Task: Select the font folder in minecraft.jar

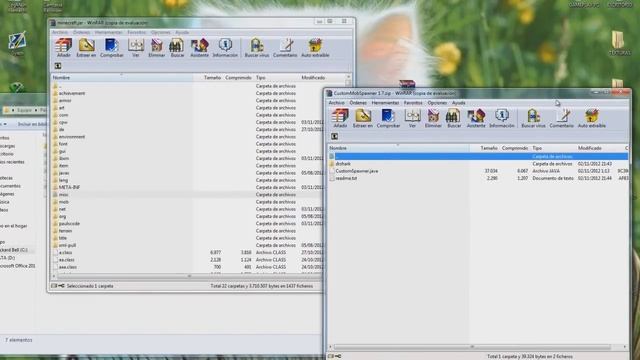Action: click(x=63, y=144)
